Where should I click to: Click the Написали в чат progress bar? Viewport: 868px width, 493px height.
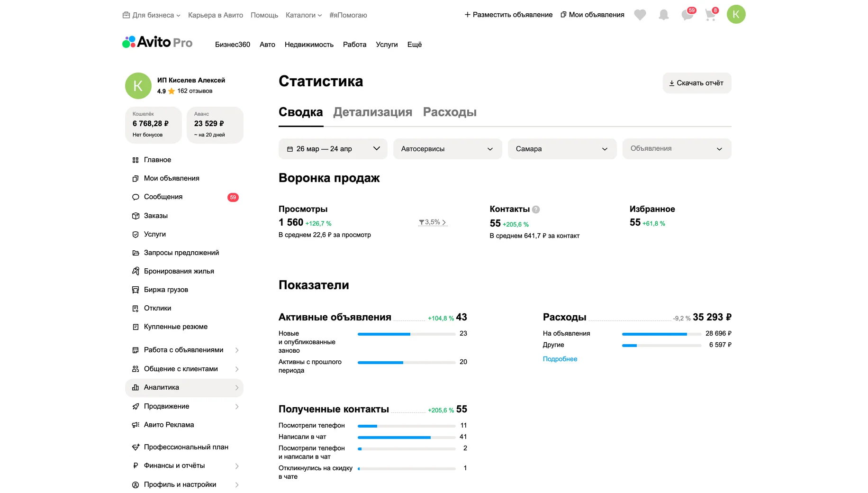[407, 437]
